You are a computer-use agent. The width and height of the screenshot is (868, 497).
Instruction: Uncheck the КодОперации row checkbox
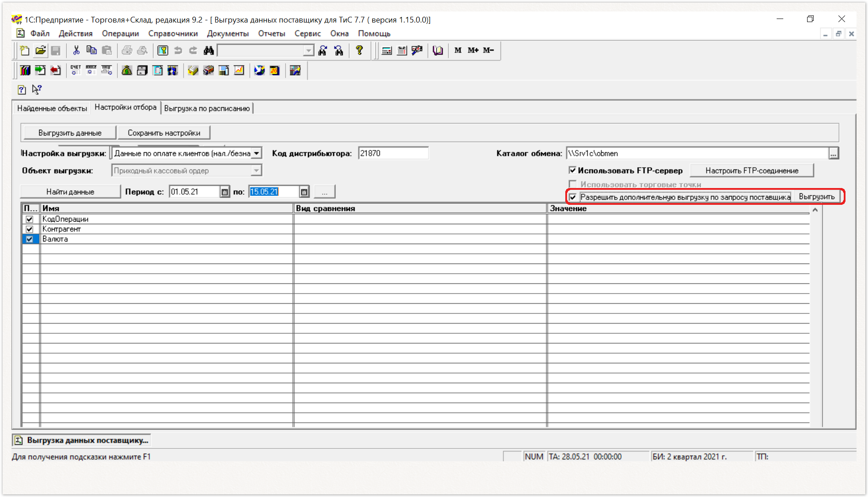tap(30, 219)
